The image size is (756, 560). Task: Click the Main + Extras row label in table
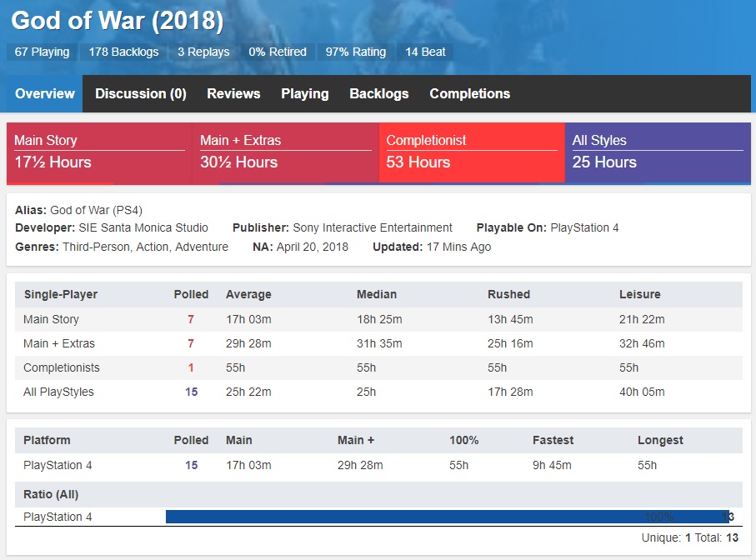(x=59, y=343)
